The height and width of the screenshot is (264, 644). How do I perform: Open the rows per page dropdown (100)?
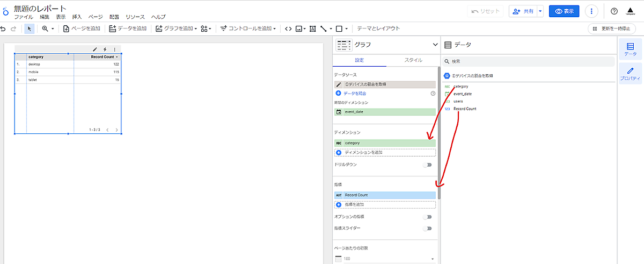click(x=385, y=259)
